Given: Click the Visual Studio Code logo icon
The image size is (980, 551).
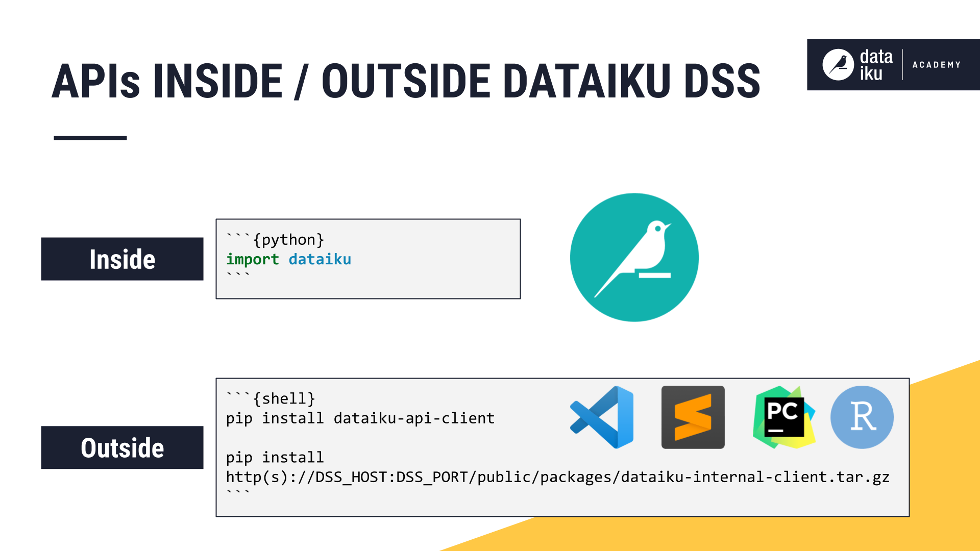Looking at the screenshot, I should pyautogui.click(x=602, y=417).
